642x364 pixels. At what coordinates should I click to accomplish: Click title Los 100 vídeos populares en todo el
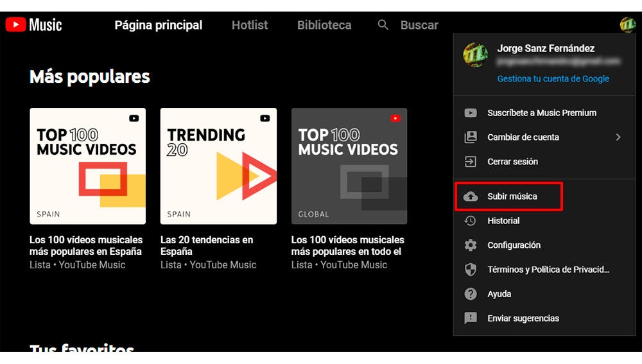point(347,245)
